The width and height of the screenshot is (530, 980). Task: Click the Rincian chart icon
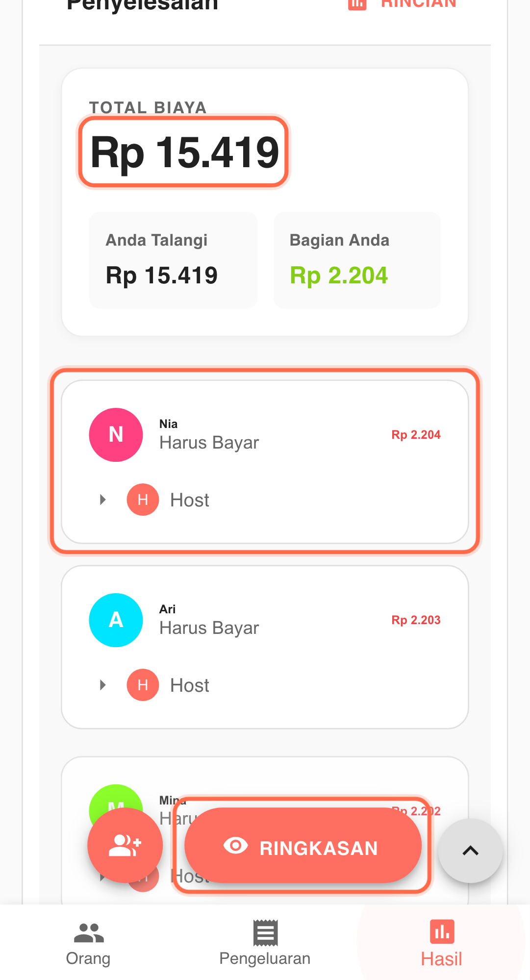pos(357,4)
